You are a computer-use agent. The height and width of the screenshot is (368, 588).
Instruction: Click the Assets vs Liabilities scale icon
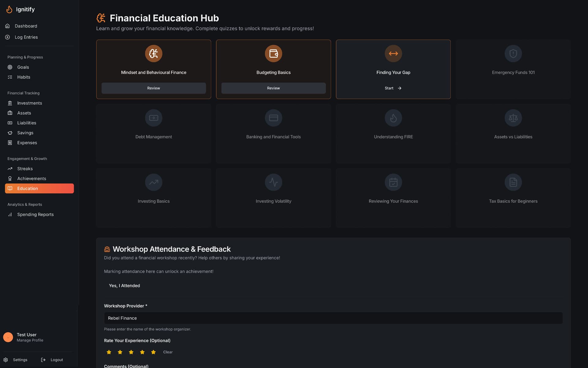tap(513, 118)
